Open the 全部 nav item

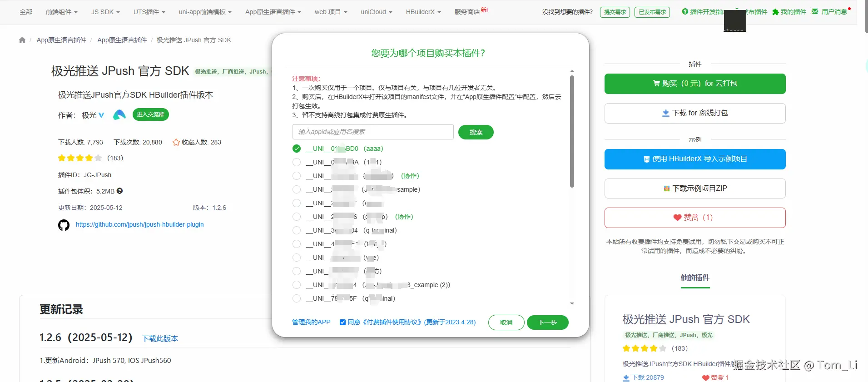pyautogui.click(x=26, y=12)
